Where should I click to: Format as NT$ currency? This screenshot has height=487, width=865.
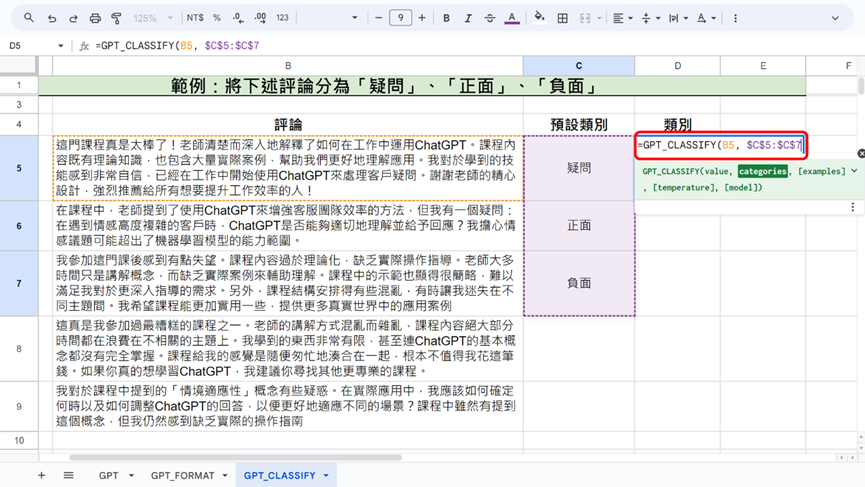[x=195, y=18]
